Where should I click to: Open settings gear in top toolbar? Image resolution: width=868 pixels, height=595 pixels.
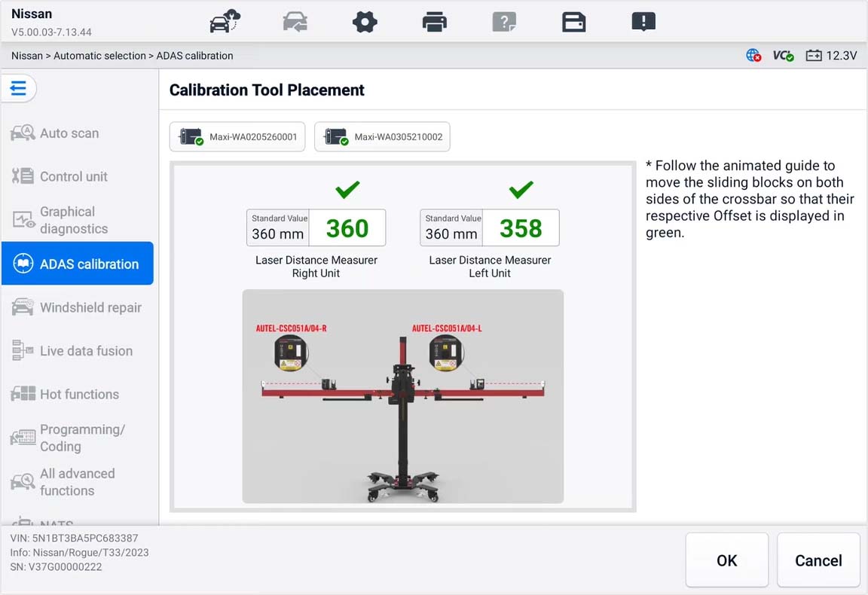point(365,22)
